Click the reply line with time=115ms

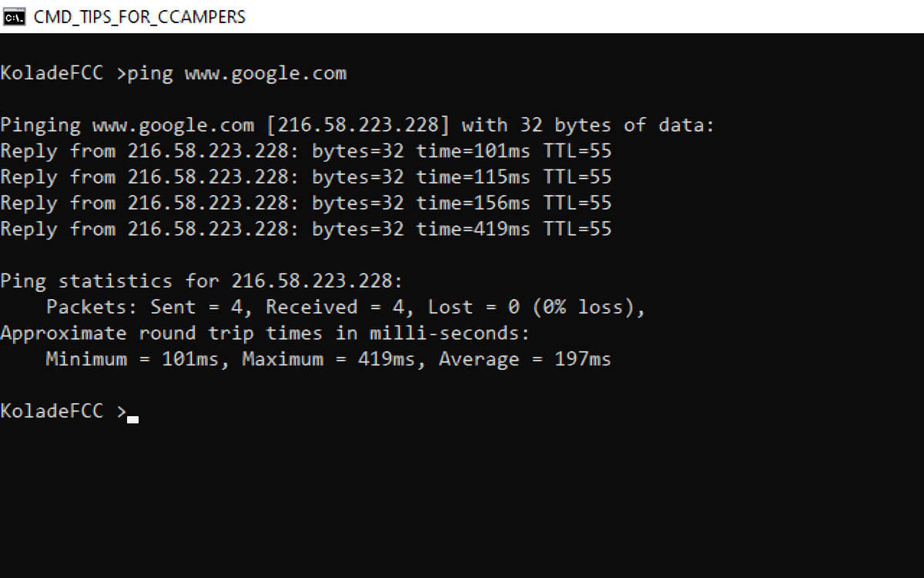306,177
